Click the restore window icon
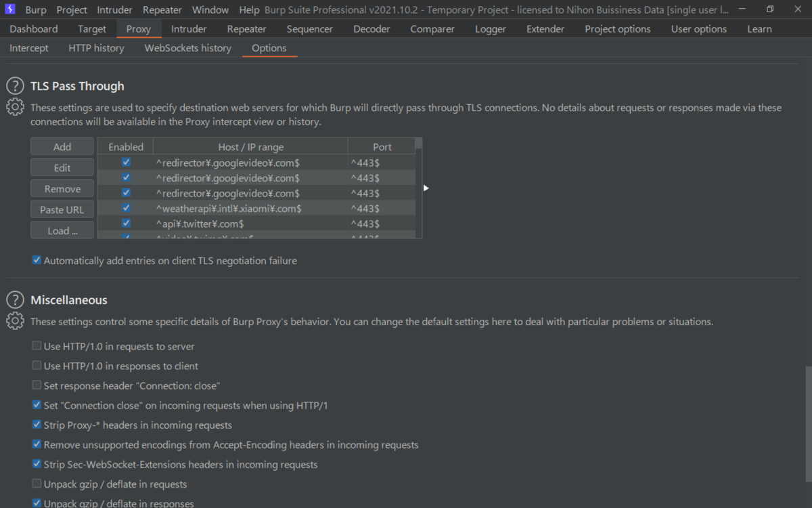The width and height of the screenshot is (812, 508). pos(770,9)
